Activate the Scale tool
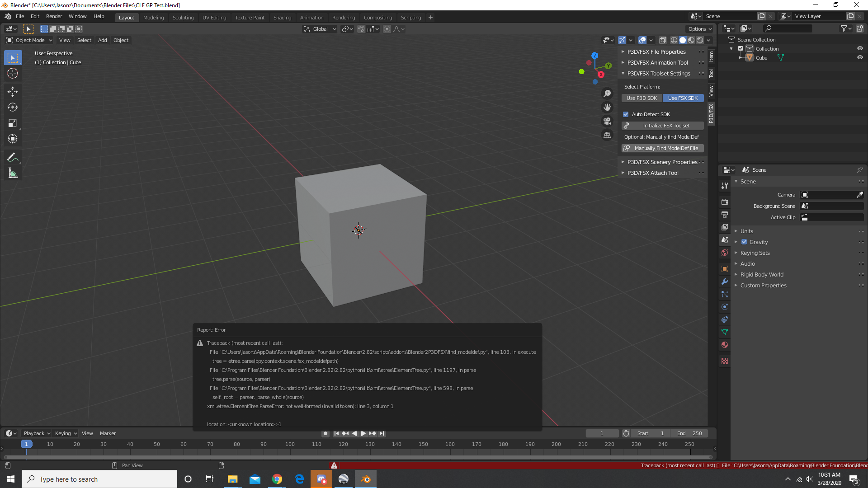868x488 pixels. click(13, 123)
